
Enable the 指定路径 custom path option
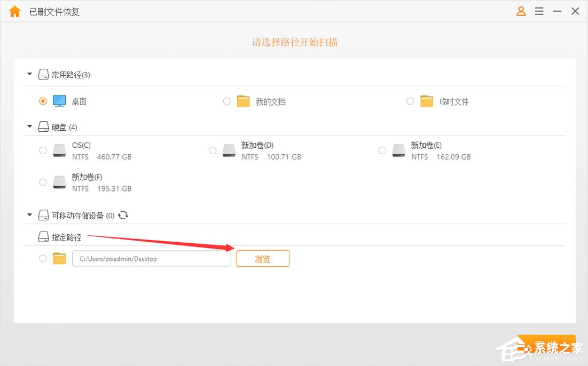tap(43, 258)
